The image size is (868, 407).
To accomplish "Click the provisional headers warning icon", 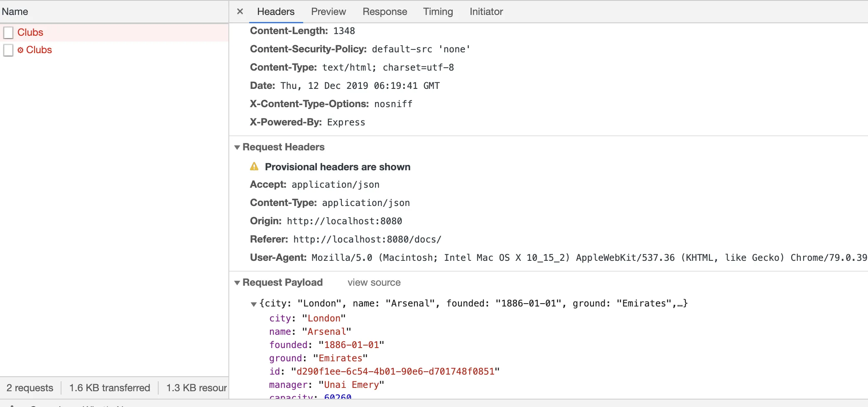I will coord(254,167).
